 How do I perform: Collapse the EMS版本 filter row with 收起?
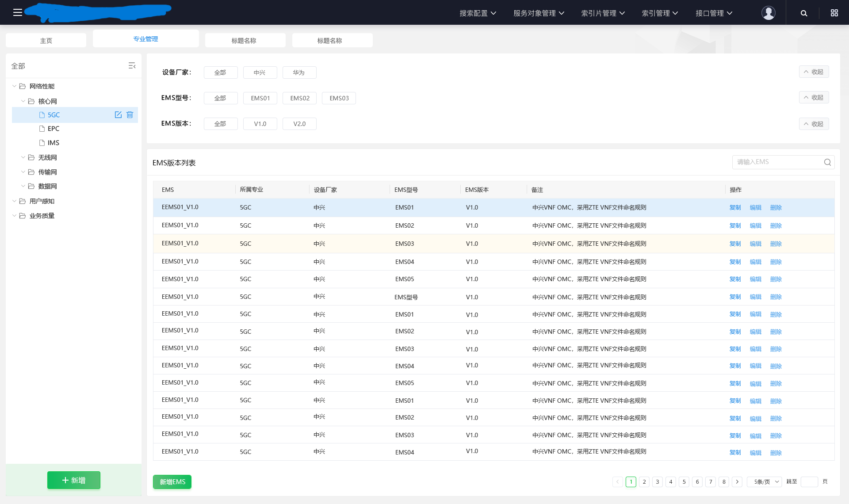tap(814, 124)
